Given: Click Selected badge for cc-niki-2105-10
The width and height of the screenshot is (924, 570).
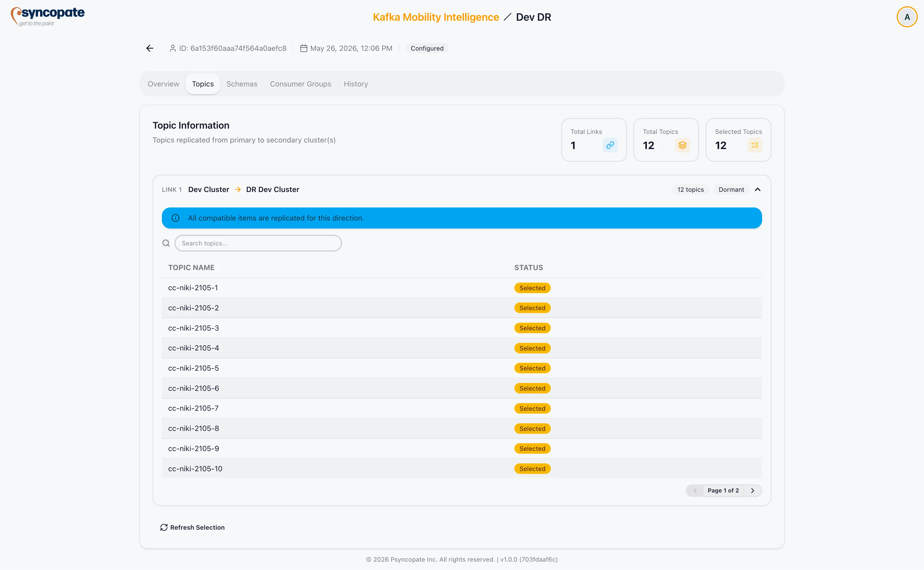Looking at the screenshot, I should coord(532,469).
